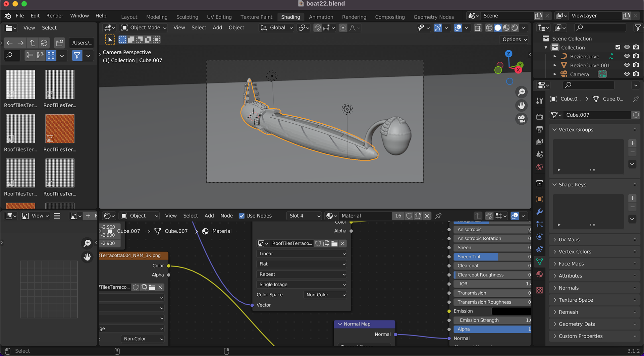The height and width of the screenshot is (356, 644).
Task: Open the Object properties tab
Action: pos(539,199)
